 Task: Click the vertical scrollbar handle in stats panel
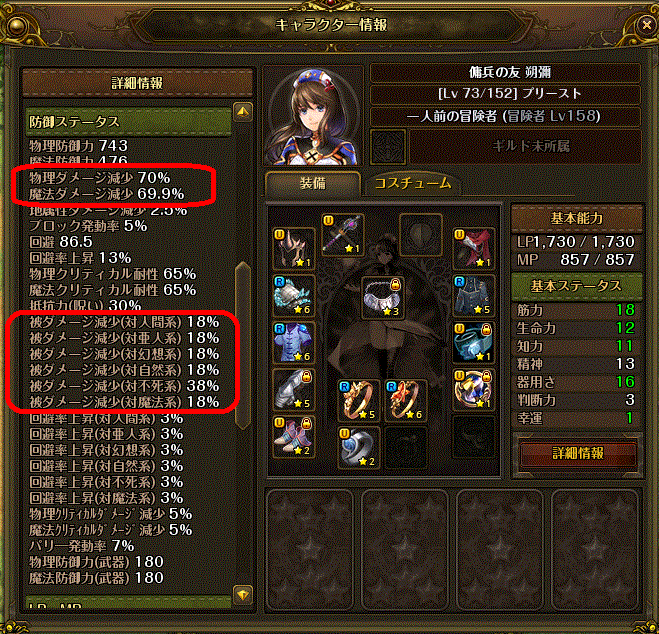pos(243,345)
